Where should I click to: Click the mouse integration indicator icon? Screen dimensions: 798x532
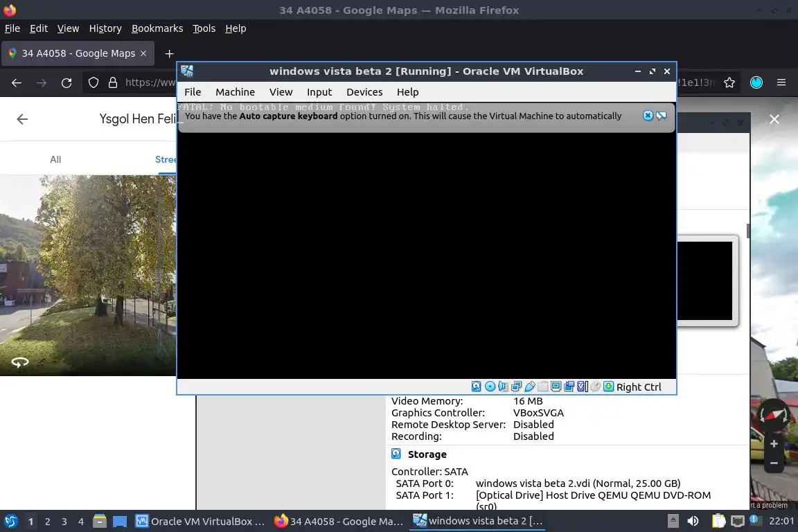[x=595, y=387]
